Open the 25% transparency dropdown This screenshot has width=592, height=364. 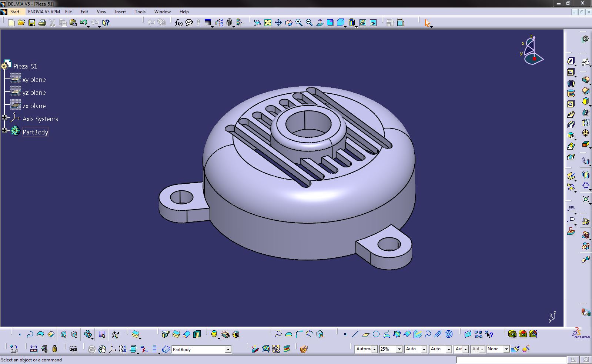coord(399,349)
